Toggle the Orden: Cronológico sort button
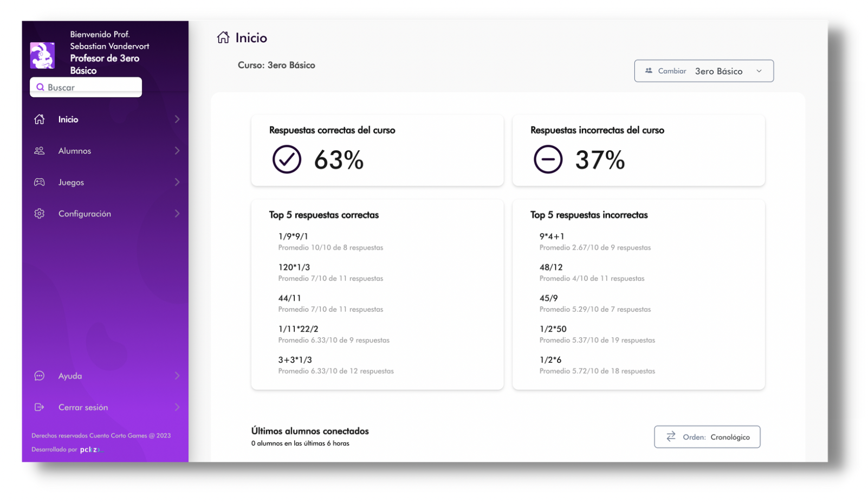This screenshot has height=502, width=868. 707,437
